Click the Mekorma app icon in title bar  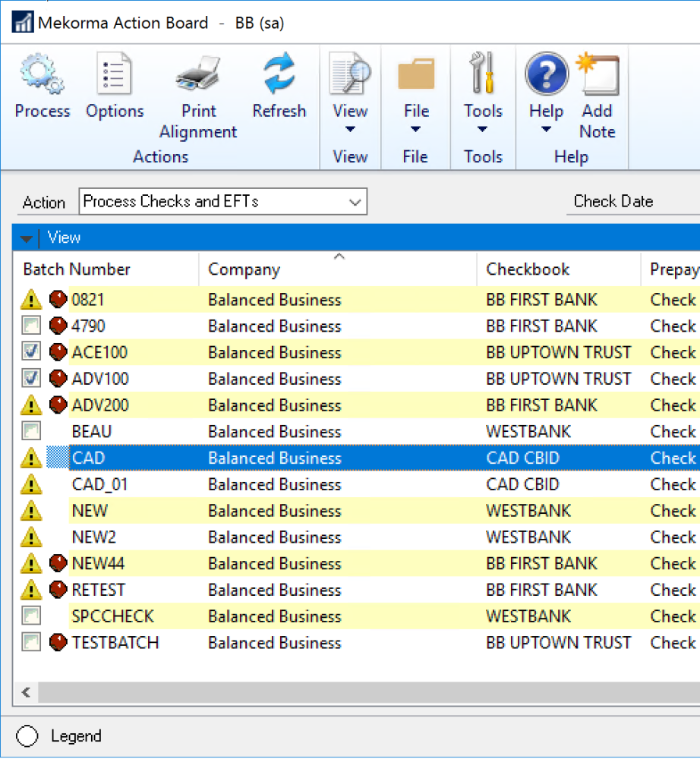click(x=23, y=22)
